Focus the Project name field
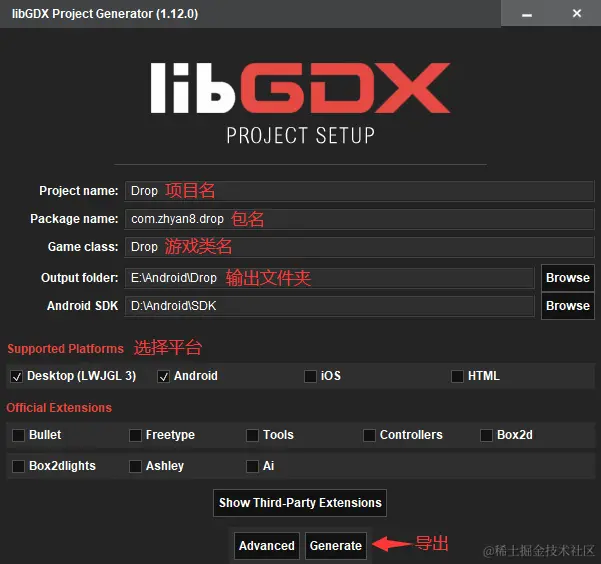This screenshot has height=564, width=601. 359,191
